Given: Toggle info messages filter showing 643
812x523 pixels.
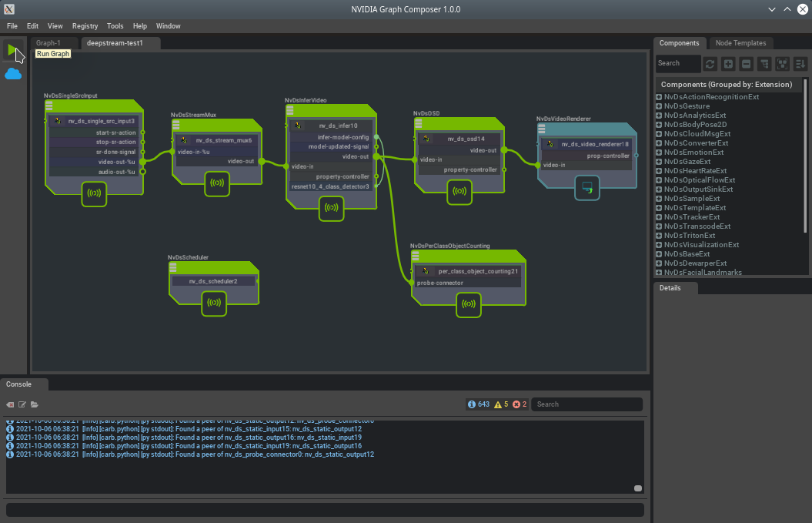Looking at the screenshot, I should (x=478, y=404).
